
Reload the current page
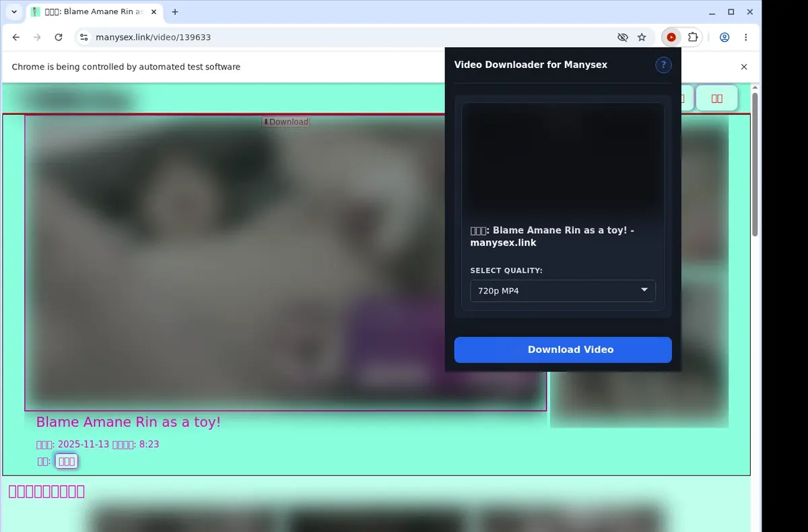point(59,38)
